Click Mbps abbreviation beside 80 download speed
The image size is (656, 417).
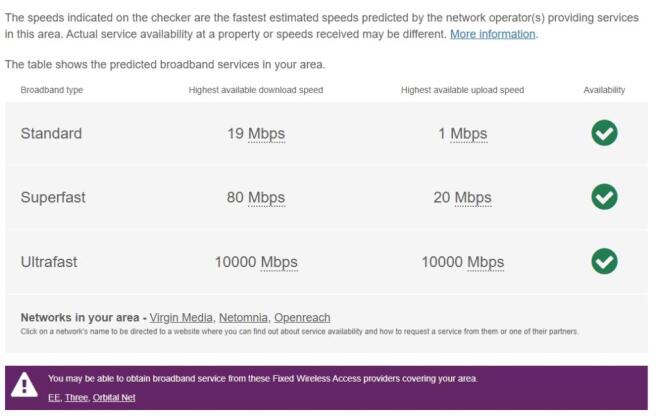click(267, 198)
